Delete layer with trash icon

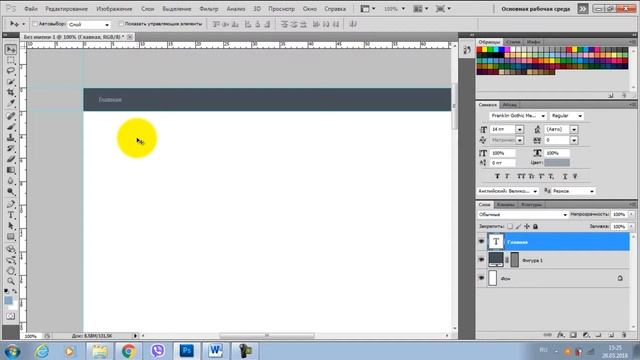pyautogui.click(x=624, y=335)
